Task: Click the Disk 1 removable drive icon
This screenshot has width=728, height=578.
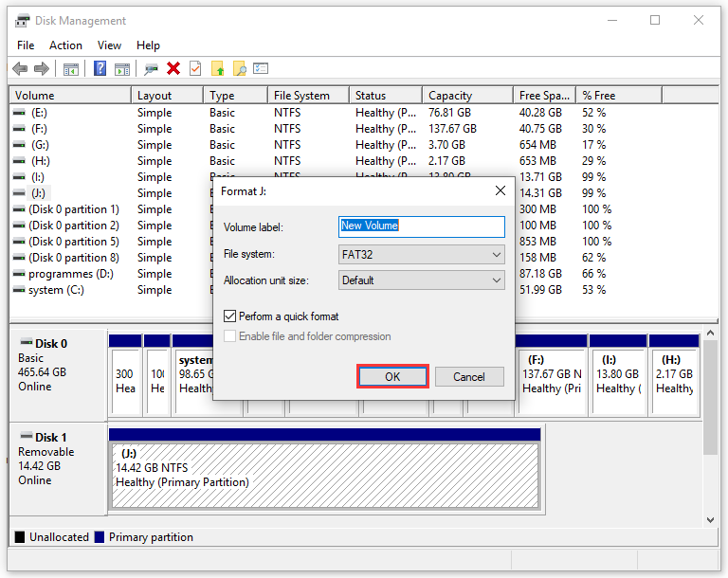Action: [x=27, y=436]
